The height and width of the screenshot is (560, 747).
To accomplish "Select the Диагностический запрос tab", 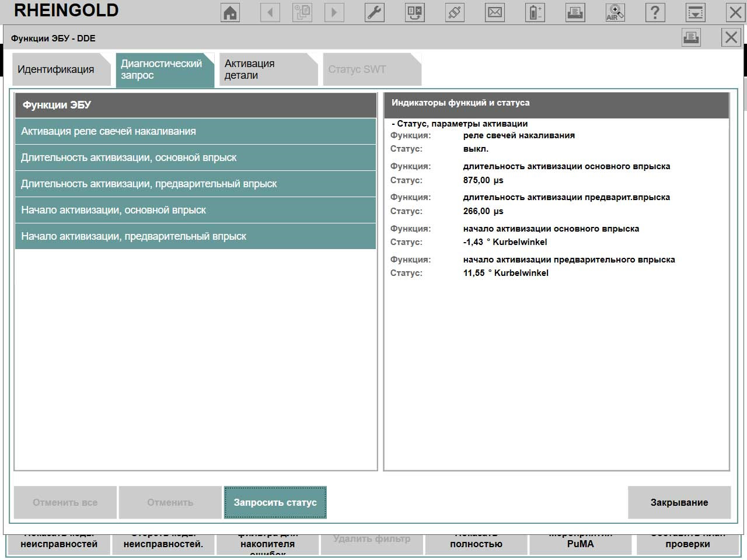I will [x=165, y=69].
